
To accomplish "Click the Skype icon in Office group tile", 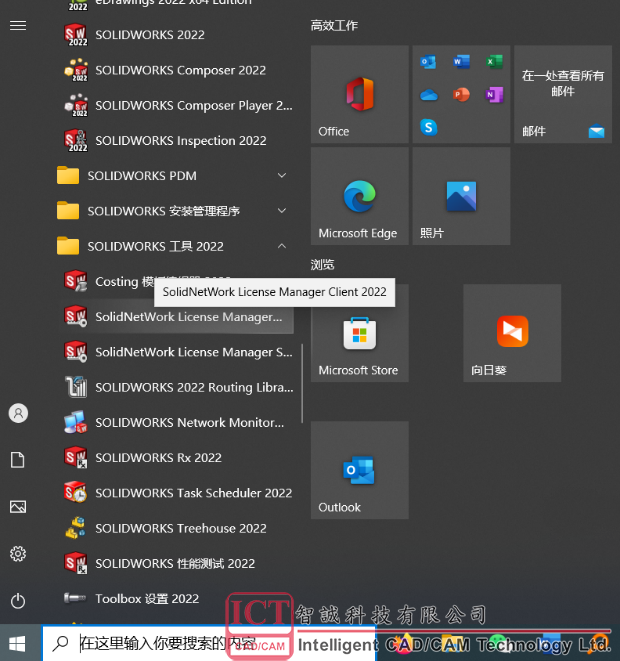I will (x=429, y=127).
